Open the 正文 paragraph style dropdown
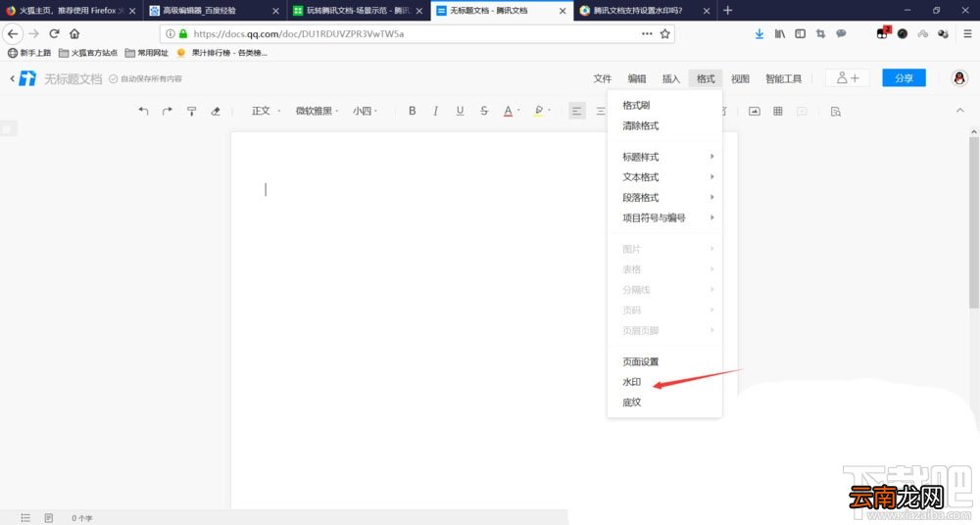This screenshot has height=525, width=980. point(266,111)
